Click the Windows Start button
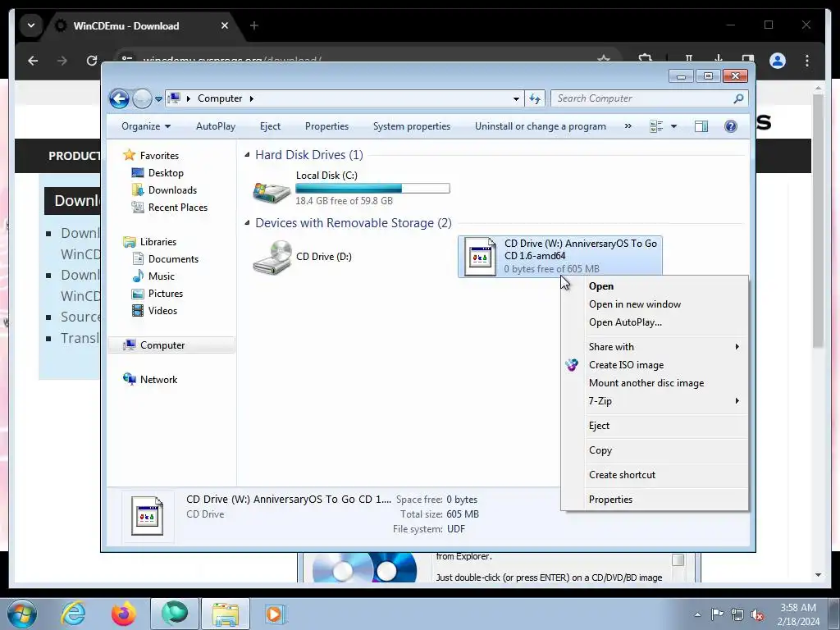 22,614
